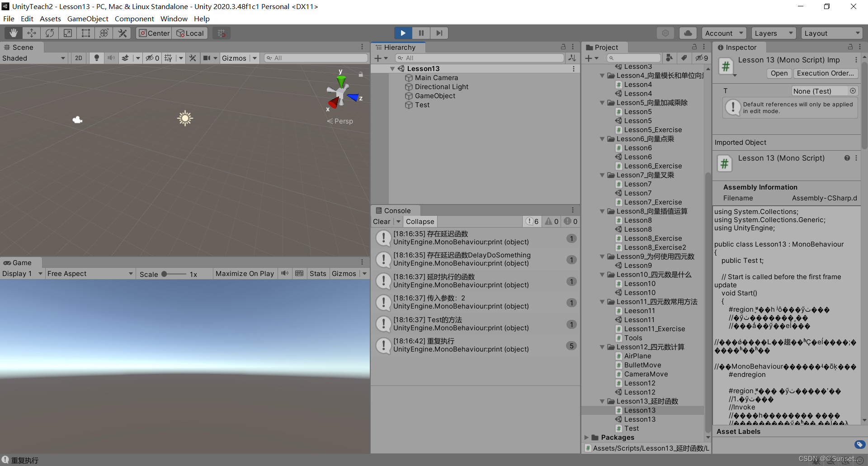868x466 pixels.
Task: Click the Step frame button
Action: 439,33
